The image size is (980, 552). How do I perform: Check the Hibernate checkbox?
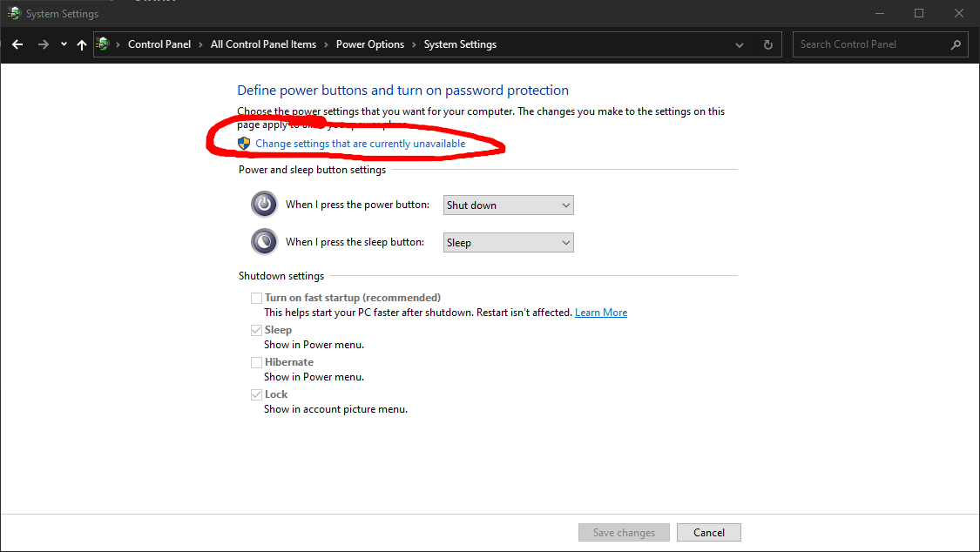pyautogui.click(x=256, y=362)
